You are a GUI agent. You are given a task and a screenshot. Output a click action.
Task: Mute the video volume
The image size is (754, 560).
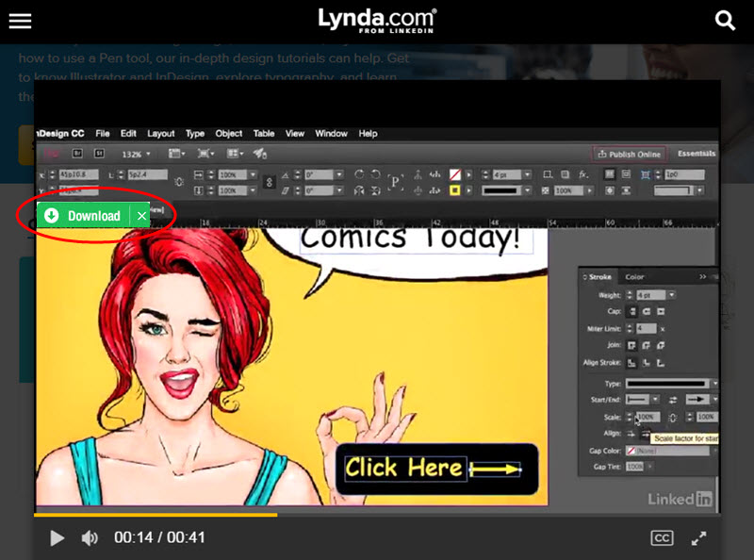tap(90, 538)
